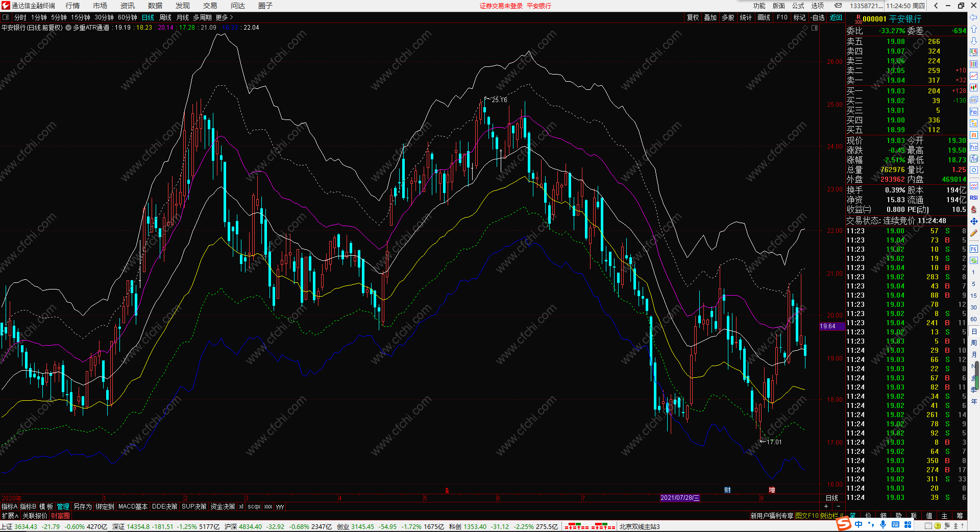Expand the 更多 periods dropdown
This screenshot has width=980, height=532.
click(x=224, y=17)
